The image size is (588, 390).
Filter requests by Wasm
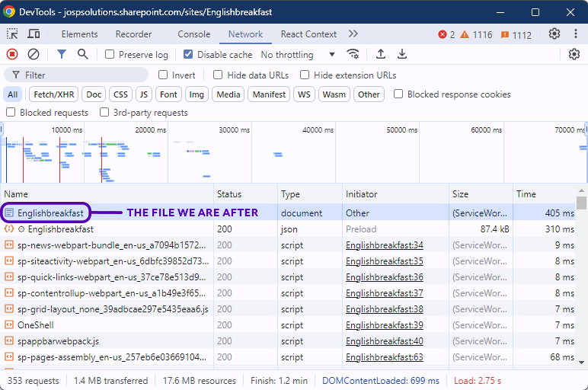(x=334, y=94)
